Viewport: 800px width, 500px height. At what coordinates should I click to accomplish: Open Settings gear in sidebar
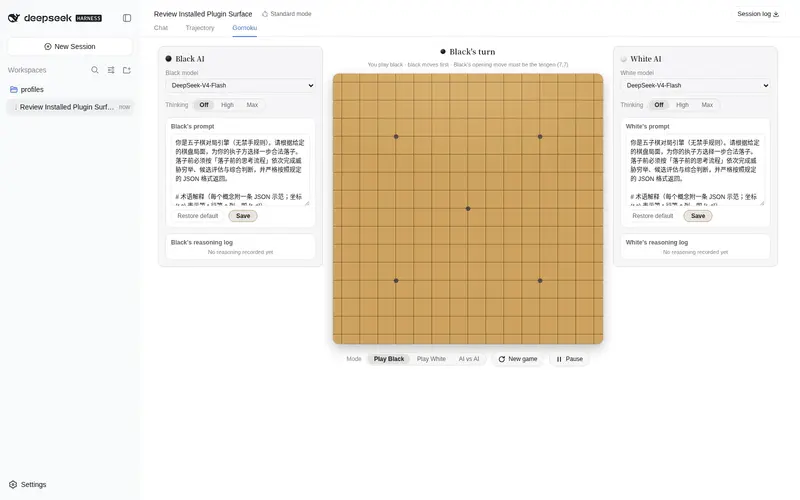[28, 484]
